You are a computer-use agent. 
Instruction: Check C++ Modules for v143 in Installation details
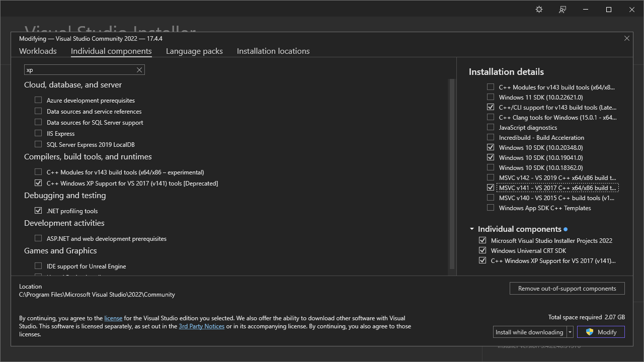pyautogui.click(x=491, y=87)
